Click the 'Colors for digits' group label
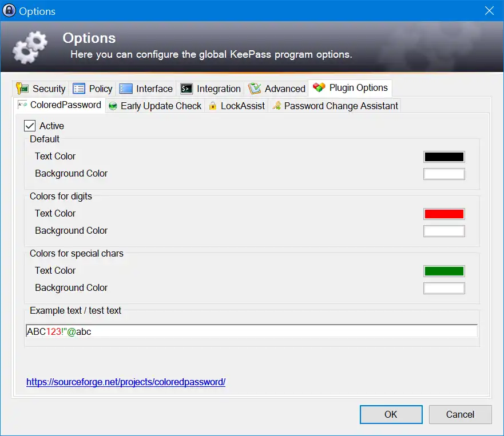 click(61, 196)
